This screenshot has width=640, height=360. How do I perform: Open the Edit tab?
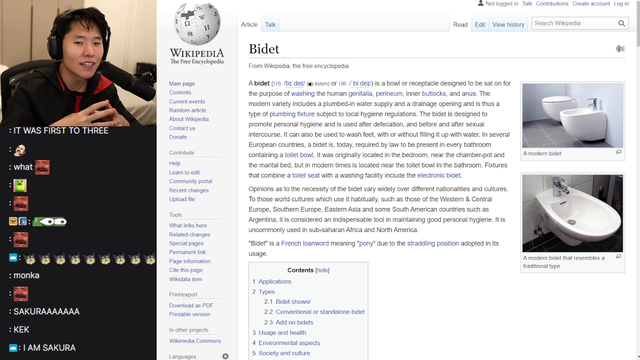480,24
